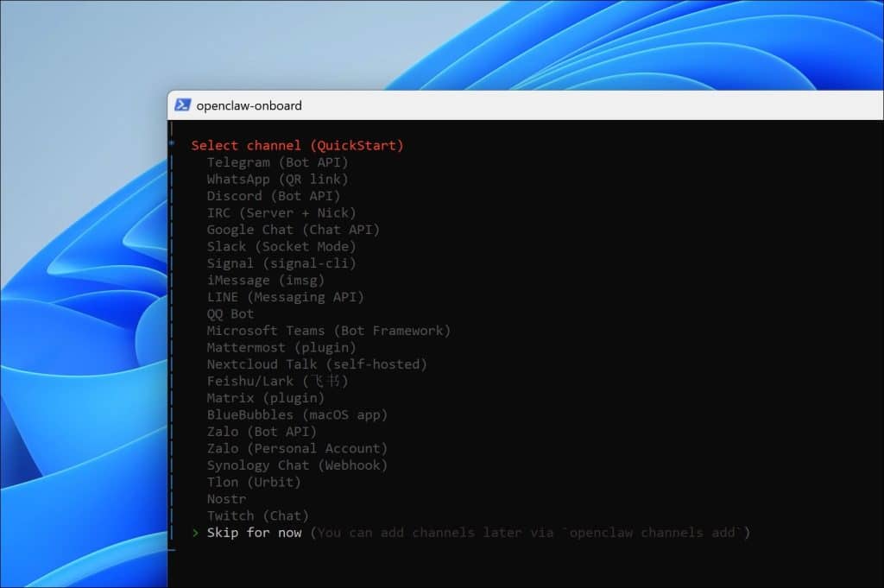Click the highlighted Skip for now option

(x=254, y=533)
